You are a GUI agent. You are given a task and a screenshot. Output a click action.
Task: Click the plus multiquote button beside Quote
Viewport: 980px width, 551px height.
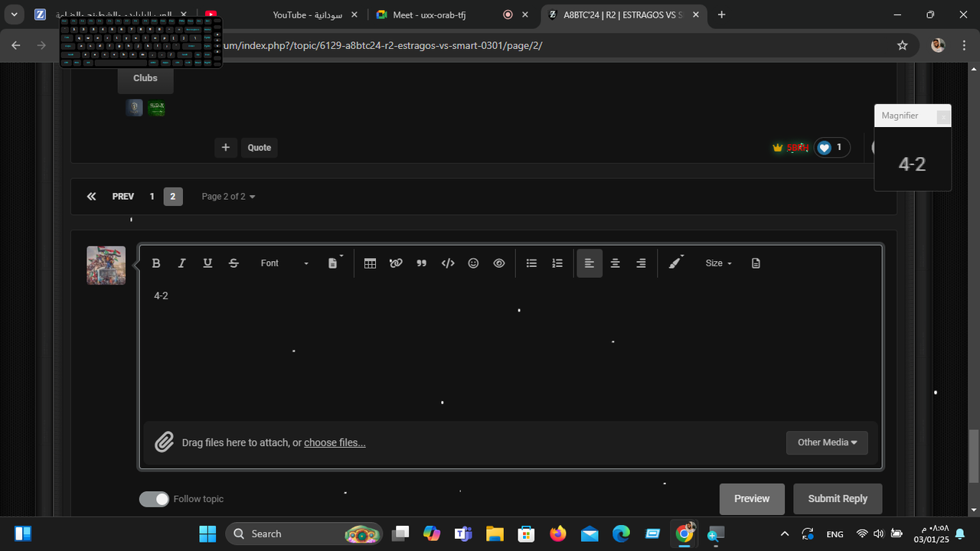point(225,148)
